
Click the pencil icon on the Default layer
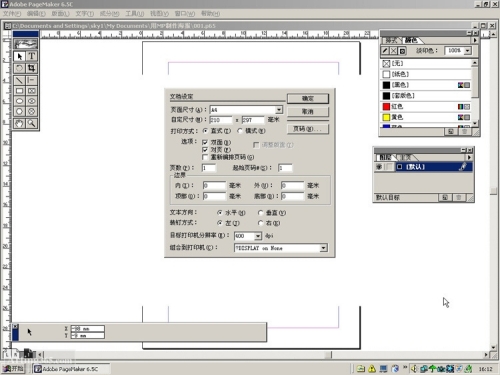(463, 166)
